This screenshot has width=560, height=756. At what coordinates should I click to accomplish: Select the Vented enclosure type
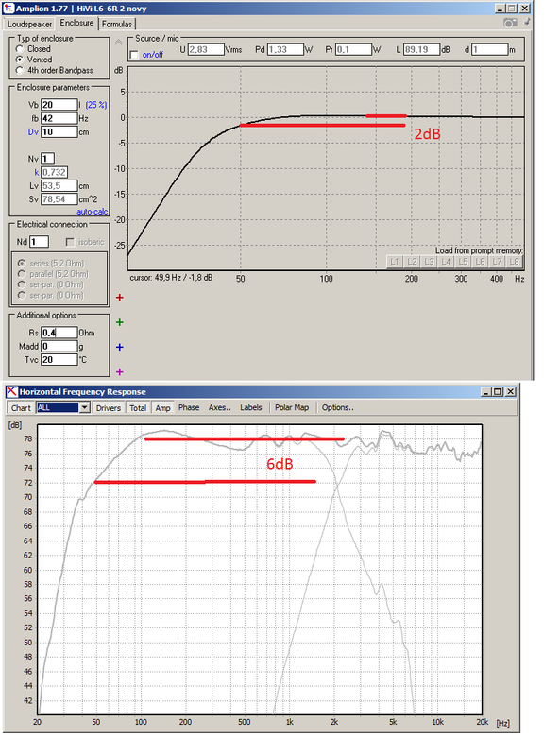tap(20, 60)
